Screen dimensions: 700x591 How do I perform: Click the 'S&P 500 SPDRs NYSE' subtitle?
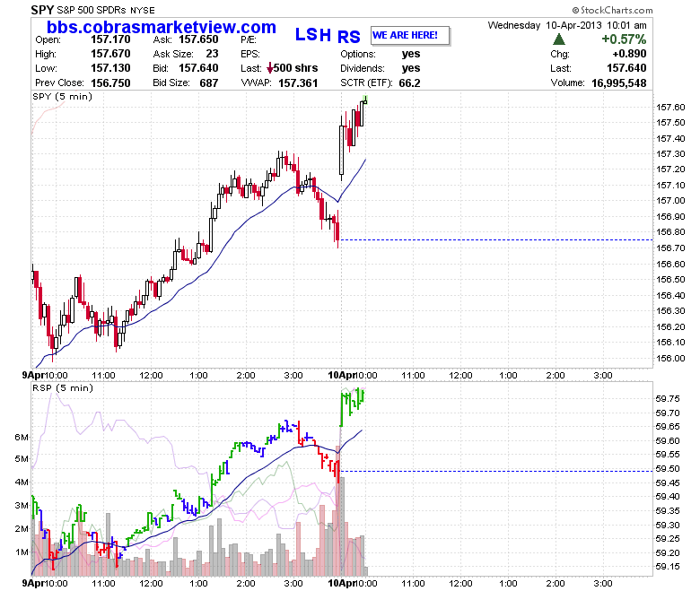pyautogui.click(x=106, y=10)
